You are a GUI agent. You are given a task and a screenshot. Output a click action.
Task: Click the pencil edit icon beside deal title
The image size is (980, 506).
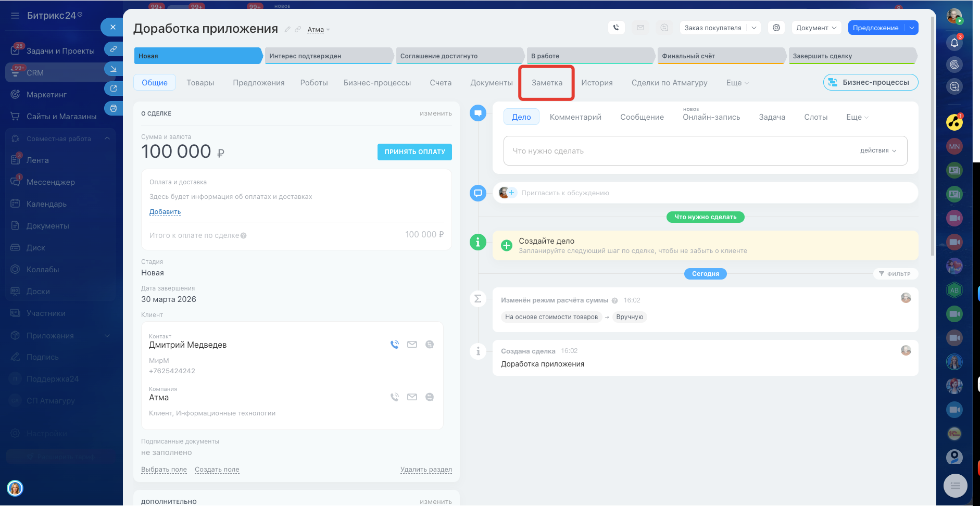point(287,30)
